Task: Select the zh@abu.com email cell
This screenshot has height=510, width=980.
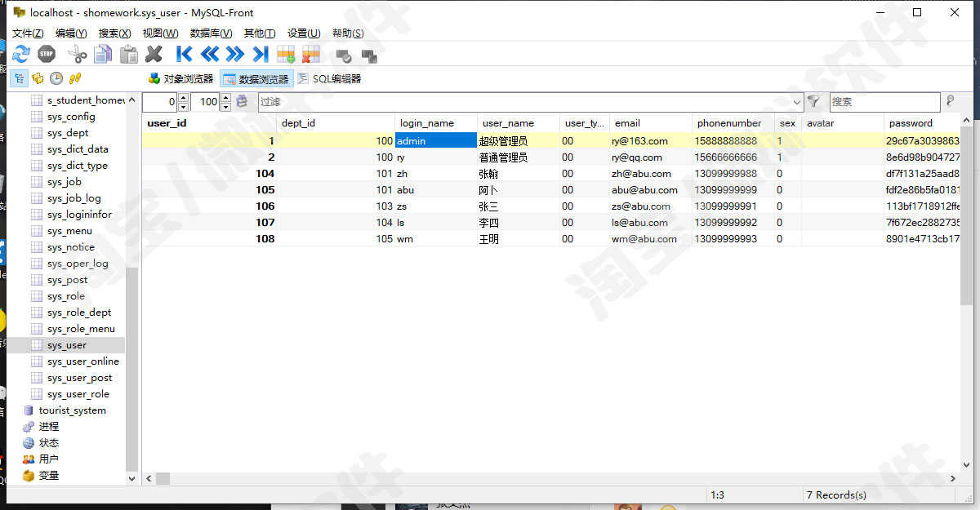Action: [651, 173]
